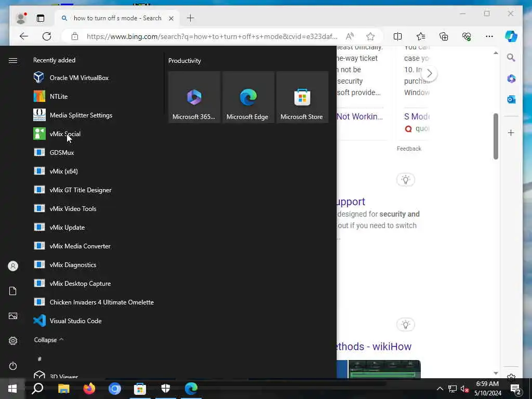Open Copilot in Edge
This screenshot has height=399, width=532.
coord(511,36)
